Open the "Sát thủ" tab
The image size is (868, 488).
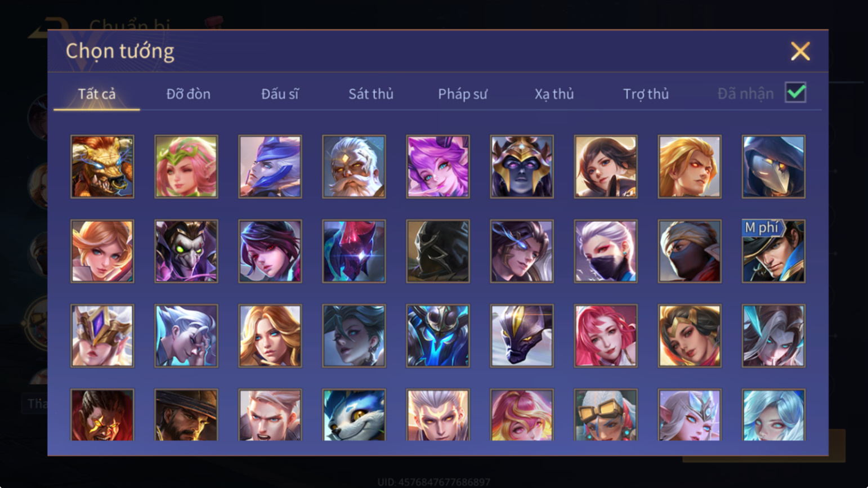[x=370, y=94]
